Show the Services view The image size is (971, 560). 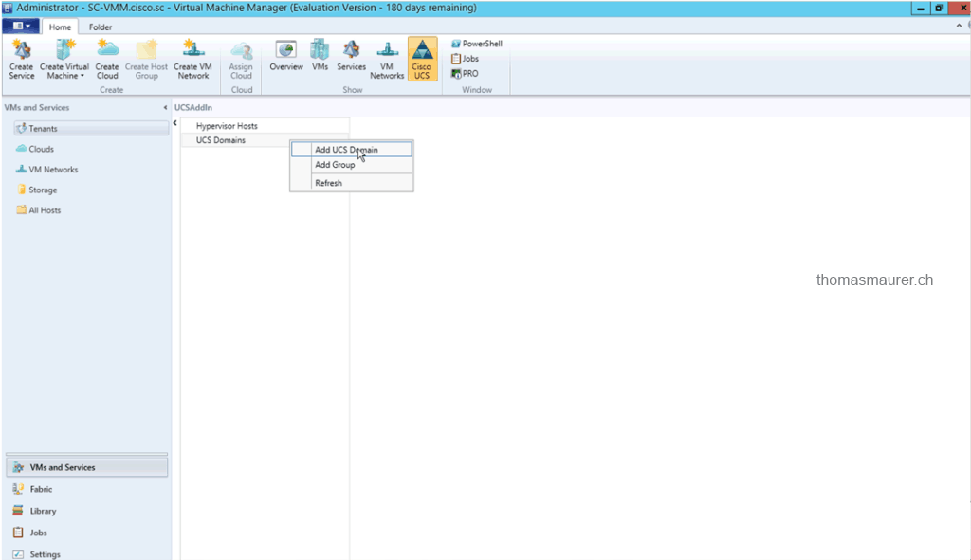(351, 56)
